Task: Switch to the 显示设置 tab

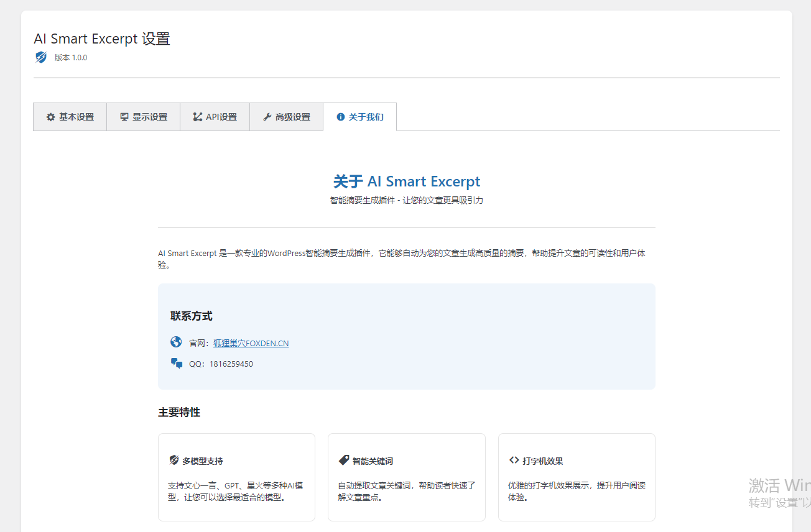Action: coord(144,117)
